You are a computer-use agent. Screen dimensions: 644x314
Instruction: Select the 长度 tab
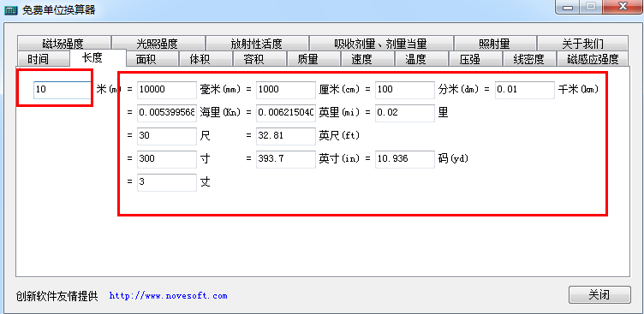coord(98,57)
